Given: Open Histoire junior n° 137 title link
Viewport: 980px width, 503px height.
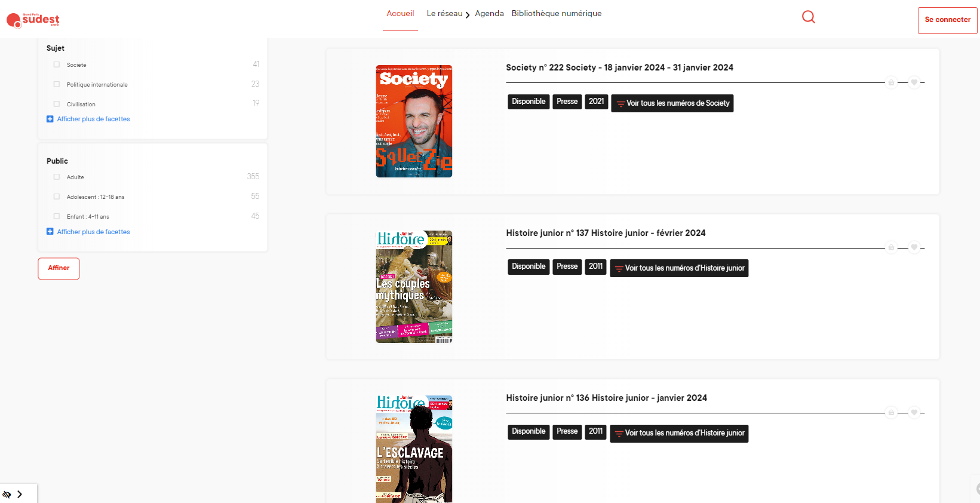Looking at the screenshot, I should [x=606, y=233].
